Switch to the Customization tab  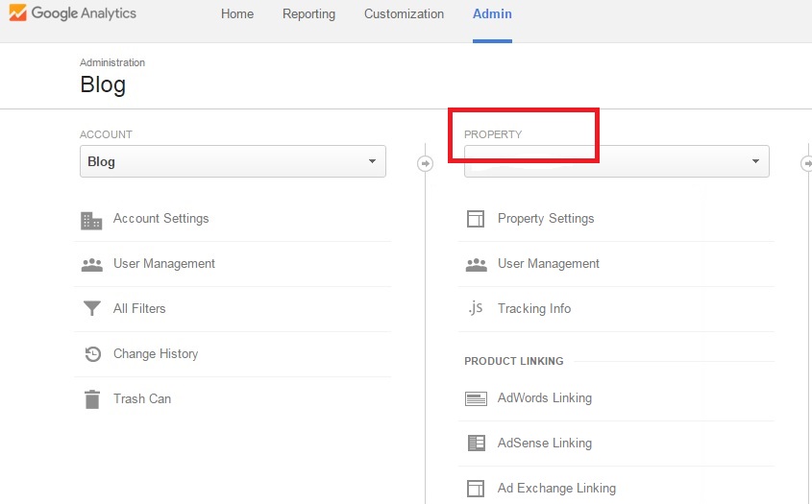pyautogui.click(x=404, y=14)
